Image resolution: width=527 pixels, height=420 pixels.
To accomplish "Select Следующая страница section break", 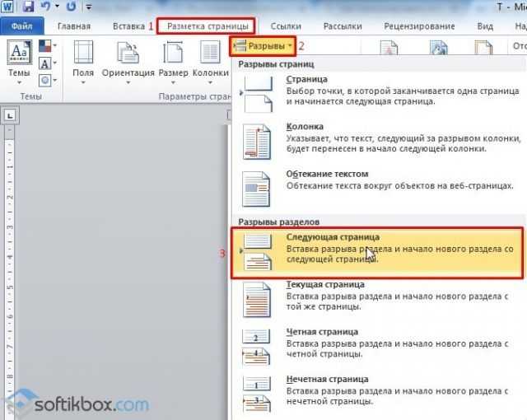I will click(377, 253).
